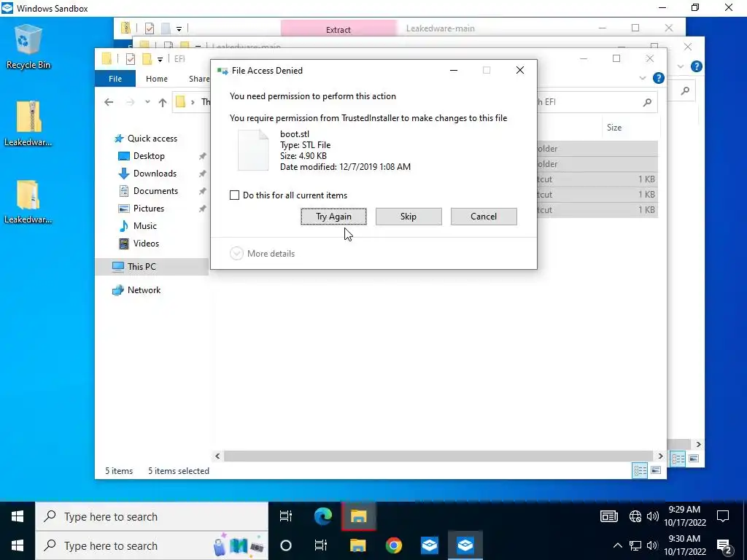
Task: Expand More details in the dialog
Action: (x=263, y=253)
